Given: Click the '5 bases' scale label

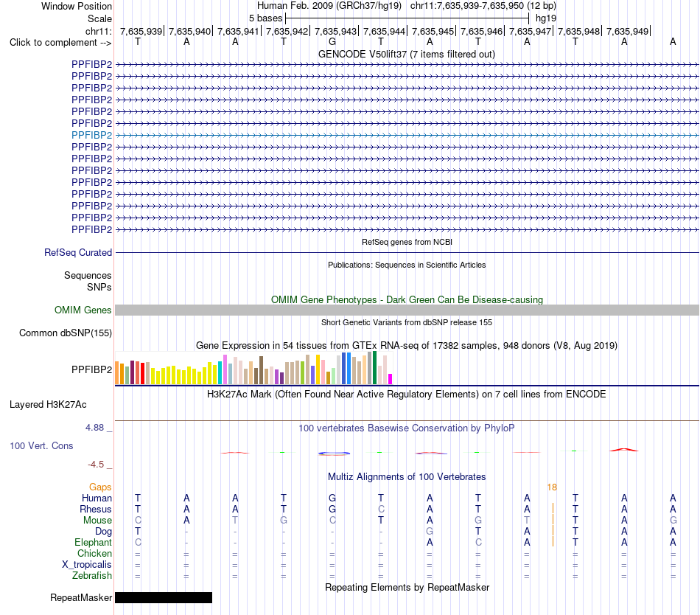Looking at the screenshot, I should point(265,18).
